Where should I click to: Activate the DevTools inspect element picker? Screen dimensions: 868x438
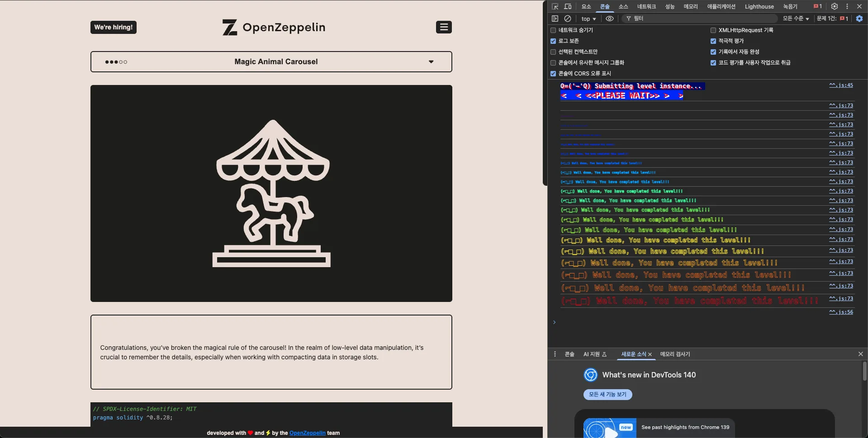point(555,6)
